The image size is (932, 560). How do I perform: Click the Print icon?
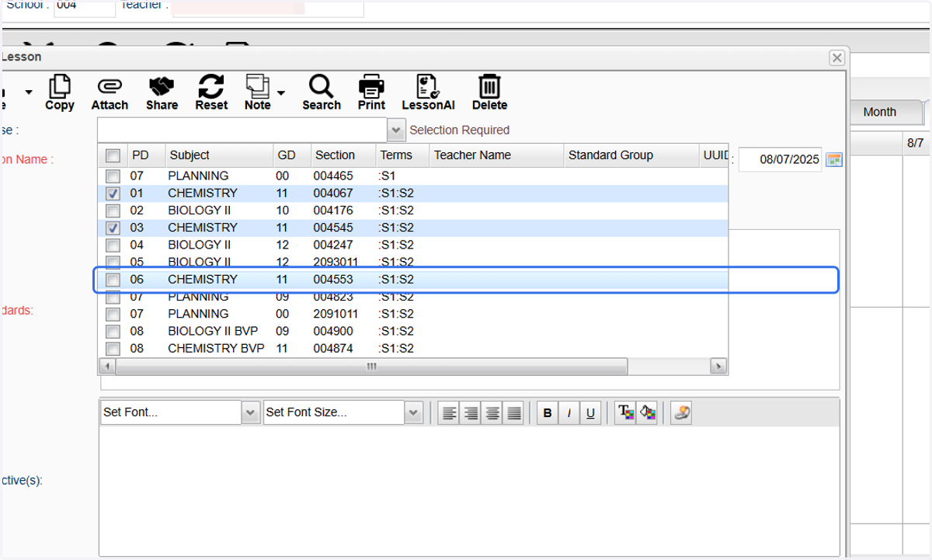click(371, 92)
